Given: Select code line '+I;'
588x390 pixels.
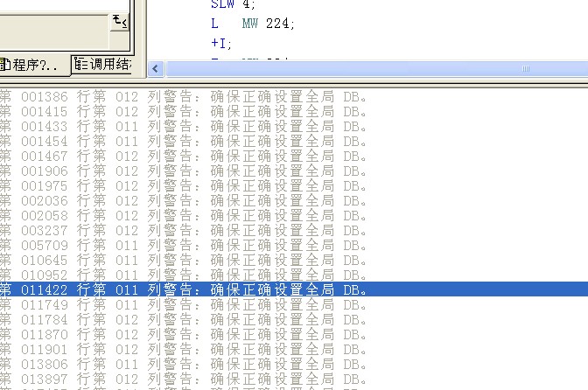Looking at the screenshot, I should click(221, 44).
